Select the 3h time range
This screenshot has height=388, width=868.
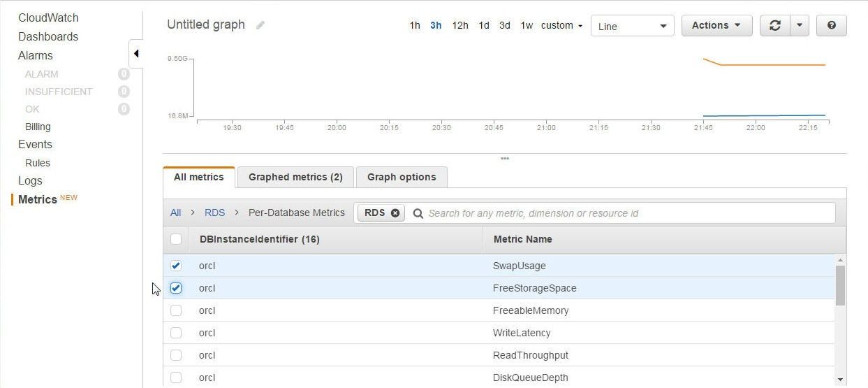click(x=436, y=25)
